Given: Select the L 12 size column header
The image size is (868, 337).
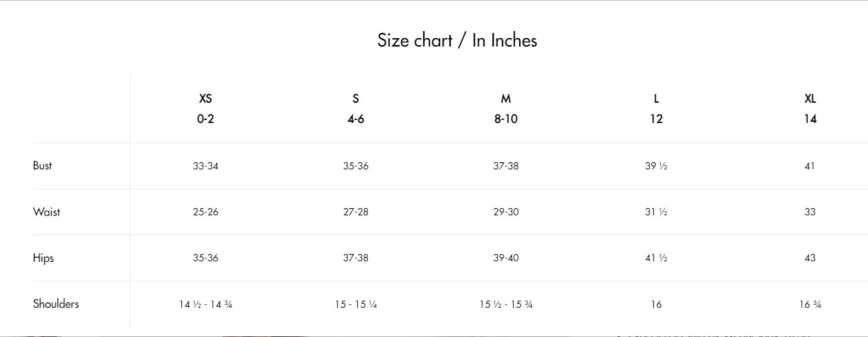Looking at the screenshot, I should [x=656, y=109].
